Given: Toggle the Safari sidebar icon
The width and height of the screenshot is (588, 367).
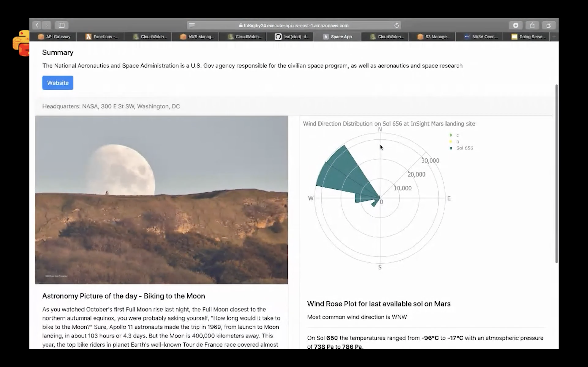Looking at the screenshot, I should coord(61,25).
